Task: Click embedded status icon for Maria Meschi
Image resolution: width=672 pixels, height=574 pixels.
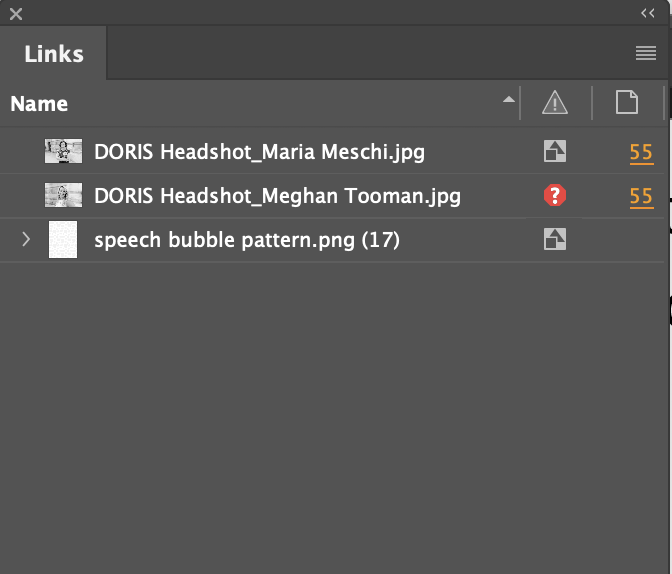Action: pyautogui.click(x=555, y=151)
